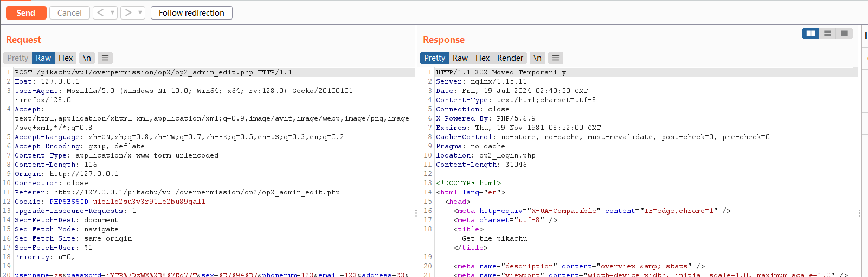Click the POST request line text

153,72
